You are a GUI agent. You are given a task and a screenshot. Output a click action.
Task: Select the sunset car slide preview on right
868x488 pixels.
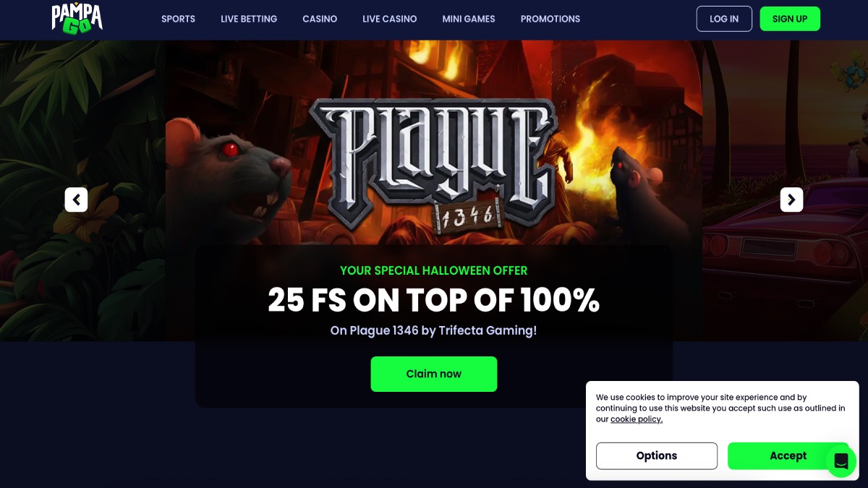tap(785, 190)
